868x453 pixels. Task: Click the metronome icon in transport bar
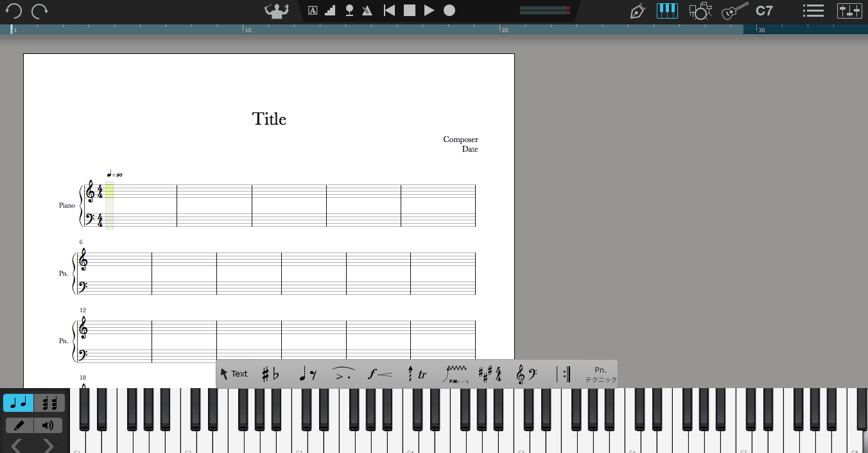pos(367,10)
